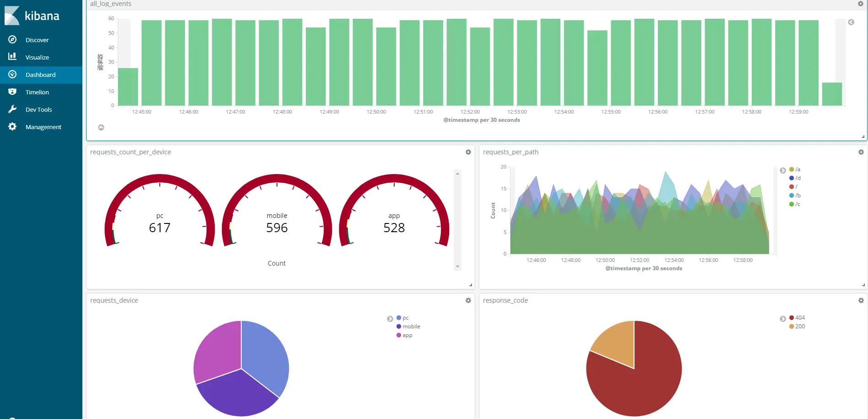Image resolution: width=868 pixels, height=419 pixels.
Task: Click the /c legend color dot
Action: coord(792,204)
